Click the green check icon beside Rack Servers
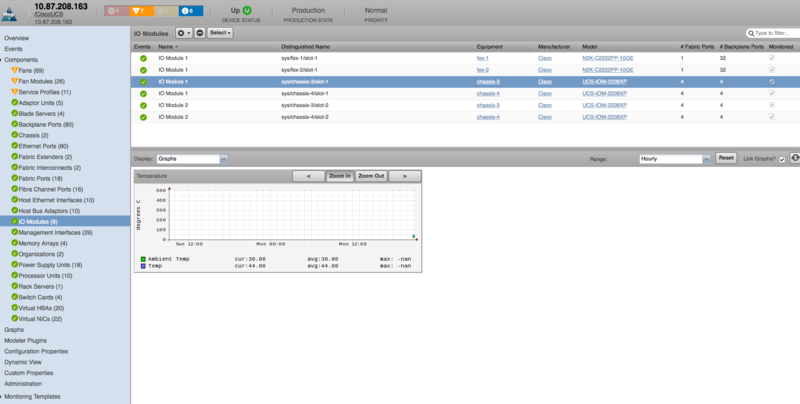The height and width of the screenshot is (404, 800). [x=14, y=286]
